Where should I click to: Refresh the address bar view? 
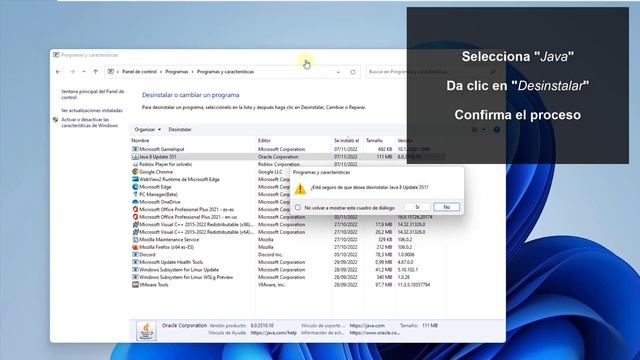tap(353, 72)
